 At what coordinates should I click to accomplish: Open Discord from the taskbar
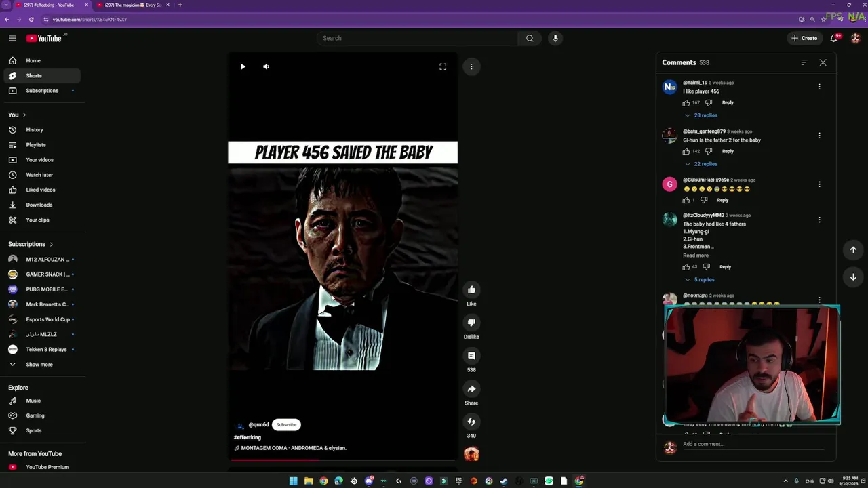coord(369,481)
